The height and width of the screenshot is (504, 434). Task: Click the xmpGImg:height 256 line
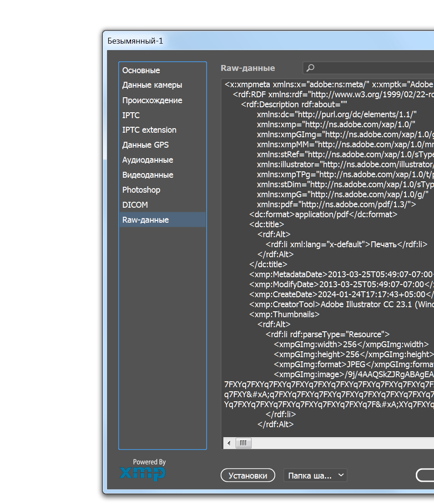tap(354, 354)
